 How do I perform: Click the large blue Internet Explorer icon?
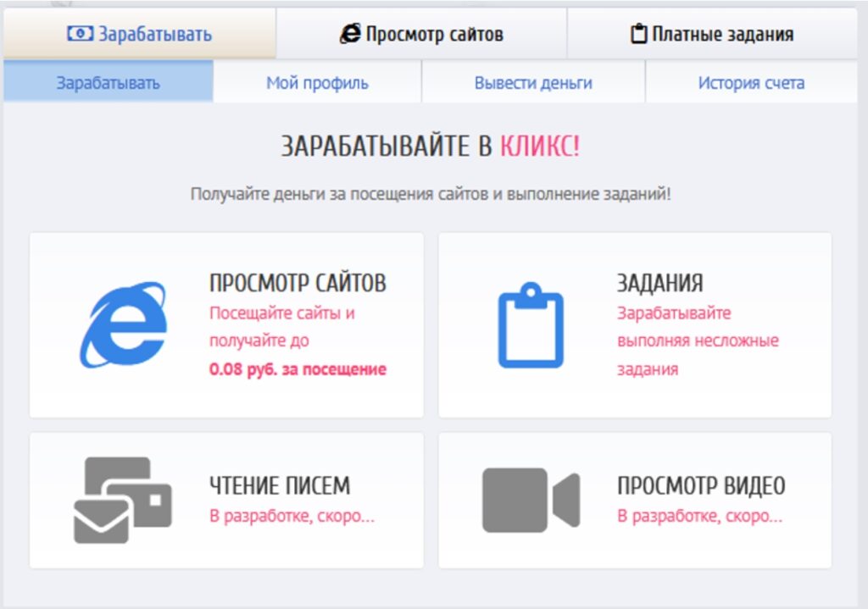pyautogui.click(x=124, y=324)
